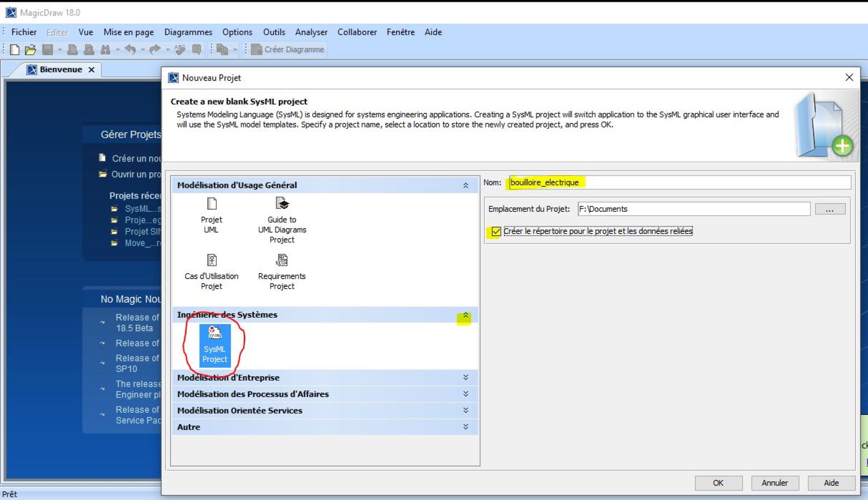Screen dimensions: 868x500
Task: Click the New Project toolbar icon
Action: pyautogui.click(x=14, y=49)
